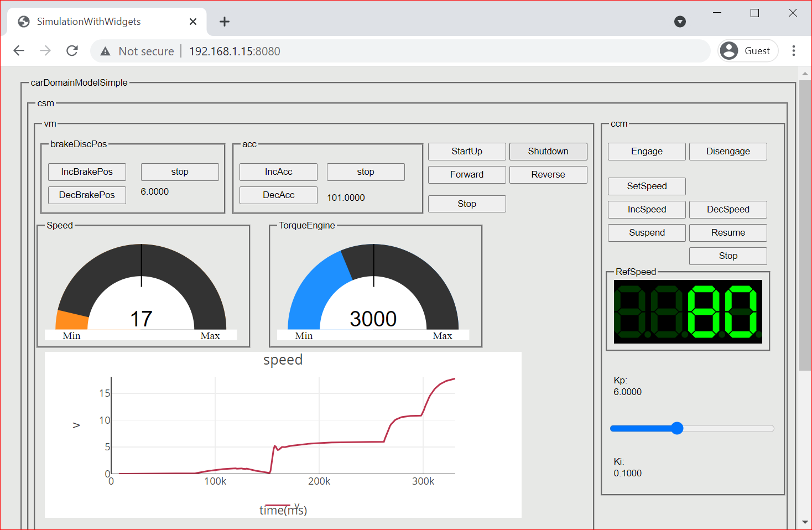The image size is (812, 530).
Task: Open Chrome three-dot menu
Action: tap(793, 51)
